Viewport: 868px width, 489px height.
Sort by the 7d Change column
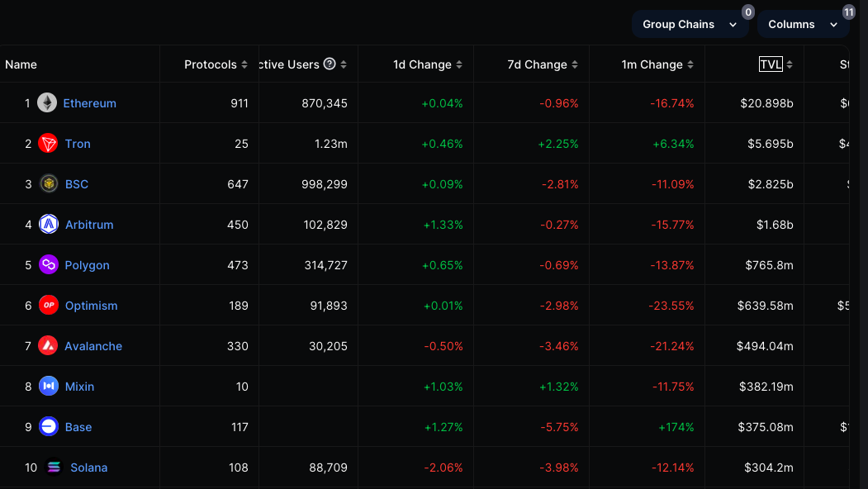coord(542,64)
